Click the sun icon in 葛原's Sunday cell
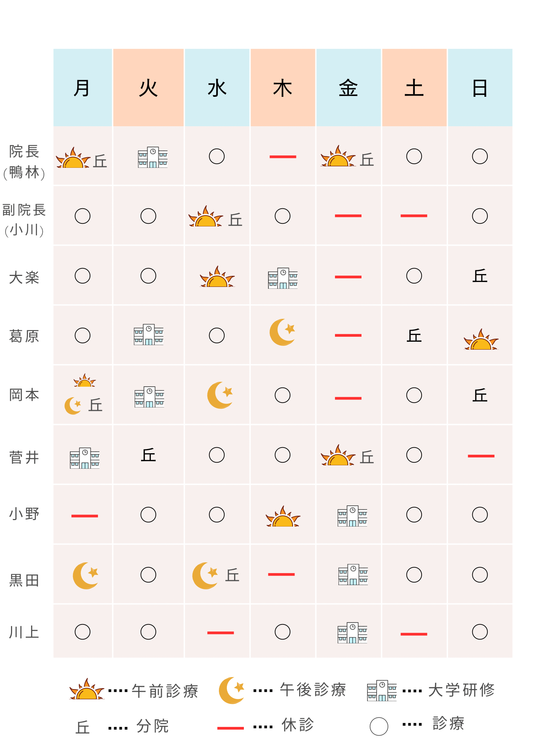Screen dimensions: 535x756 [x=481, y=340]
